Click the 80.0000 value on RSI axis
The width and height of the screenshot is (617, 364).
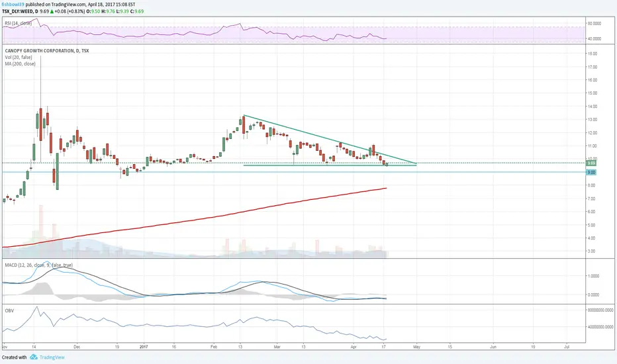594,24
